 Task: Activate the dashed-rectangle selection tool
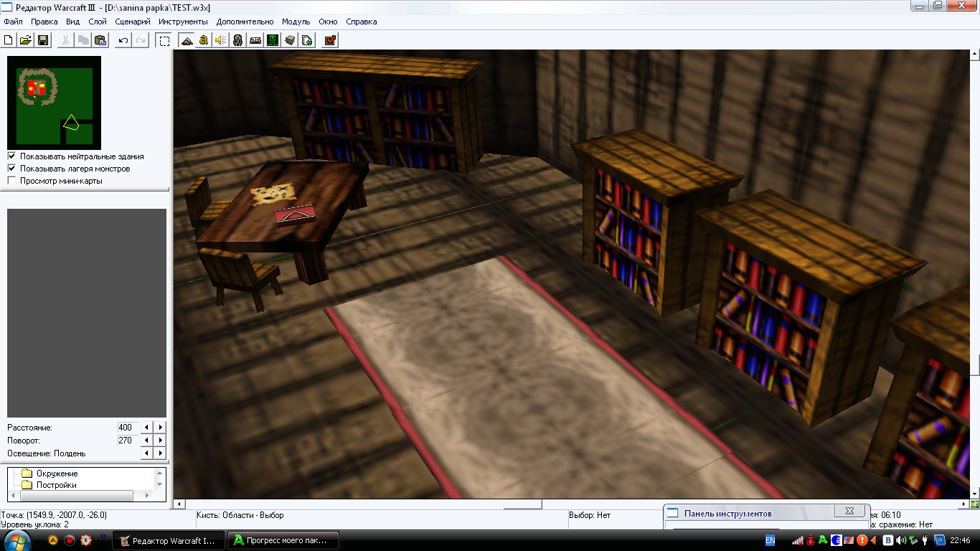(x=164, y=40)
